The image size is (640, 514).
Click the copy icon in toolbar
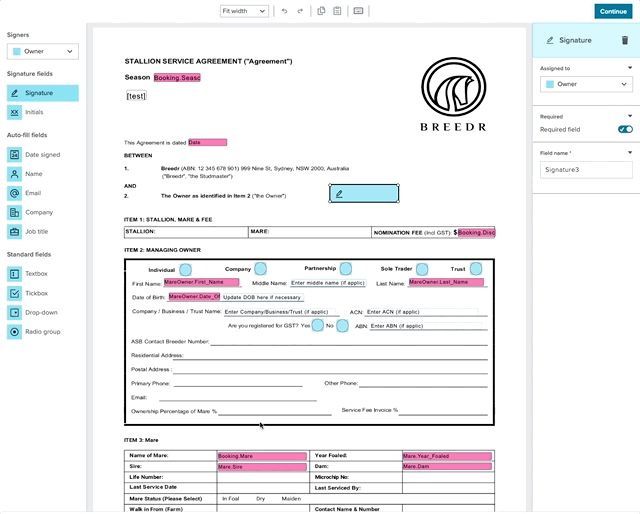point(321,11)
